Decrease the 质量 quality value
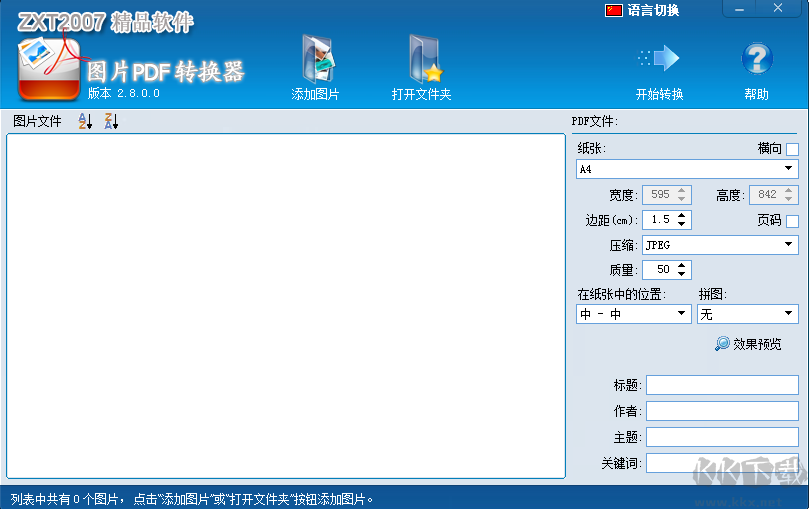This screenshot has width=809, height=509. point(682,274)
